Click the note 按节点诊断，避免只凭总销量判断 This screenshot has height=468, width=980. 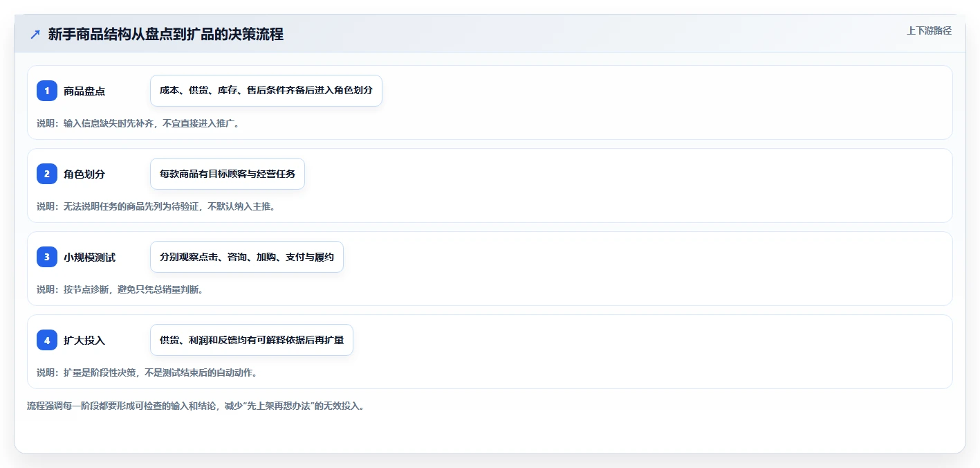(120, 289)
